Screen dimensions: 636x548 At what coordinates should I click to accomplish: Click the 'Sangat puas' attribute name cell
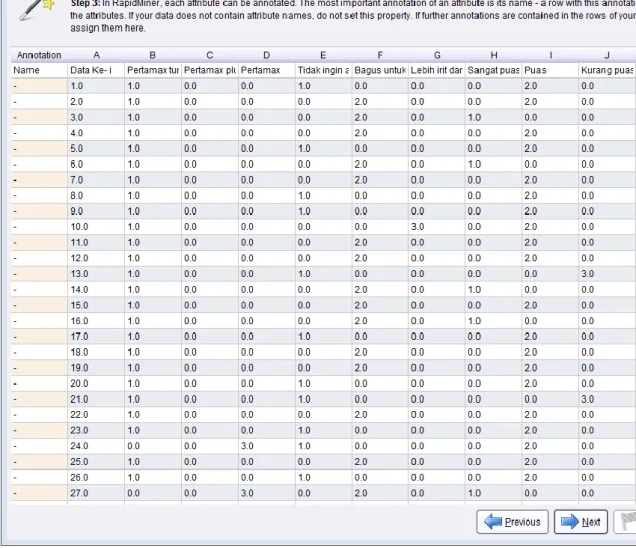[494, 70]
